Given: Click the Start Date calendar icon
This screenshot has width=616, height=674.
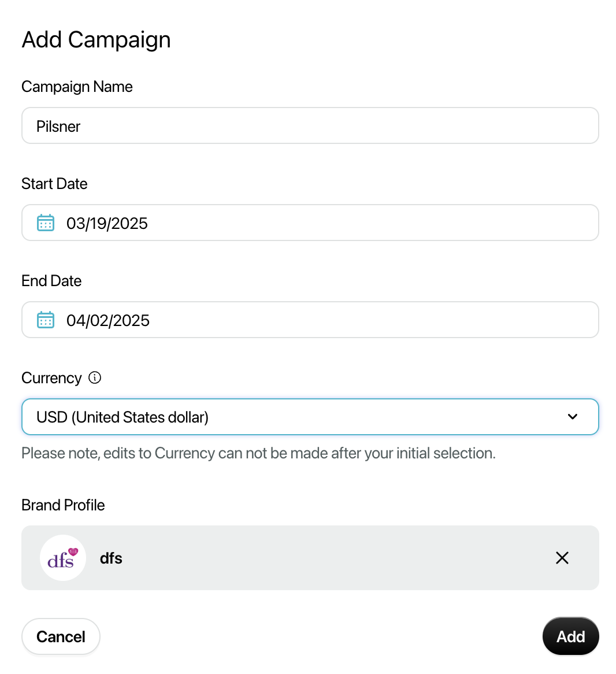Looking at the screenshot, I should 46,223.
